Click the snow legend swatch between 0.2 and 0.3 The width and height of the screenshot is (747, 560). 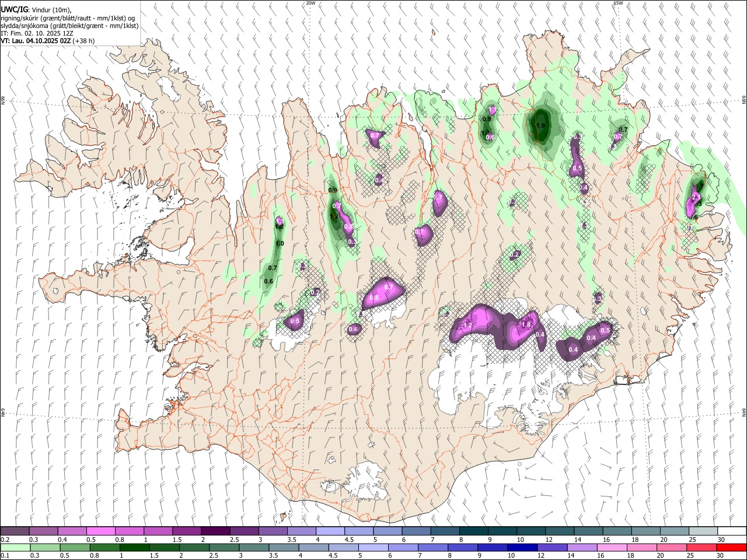coord(15,531)
